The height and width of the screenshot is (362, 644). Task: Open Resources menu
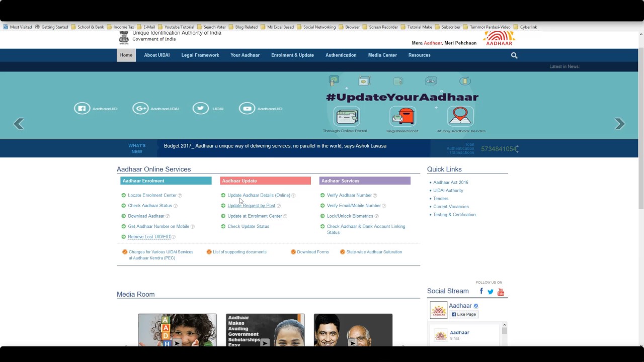coord(420,55)
